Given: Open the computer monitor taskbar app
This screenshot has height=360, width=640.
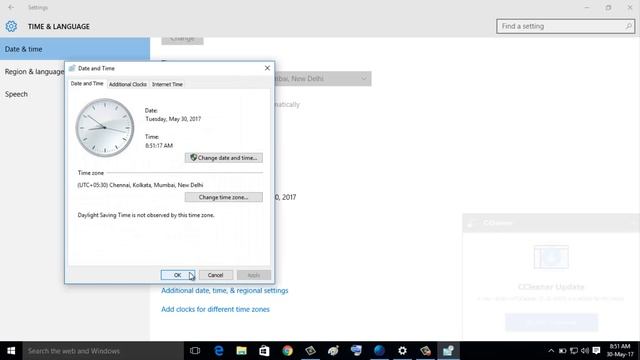Looking at the screenshot, I should click(x=356, y=351).
